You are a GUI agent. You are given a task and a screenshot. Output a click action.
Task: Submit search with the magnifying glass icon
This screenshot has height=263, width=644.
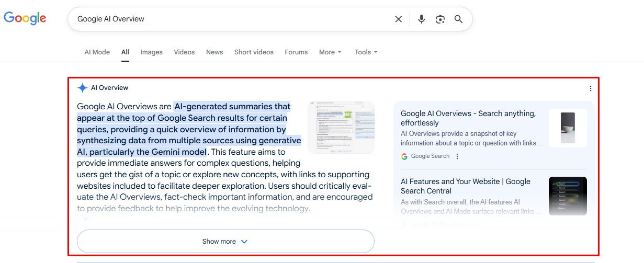(458, 19)
